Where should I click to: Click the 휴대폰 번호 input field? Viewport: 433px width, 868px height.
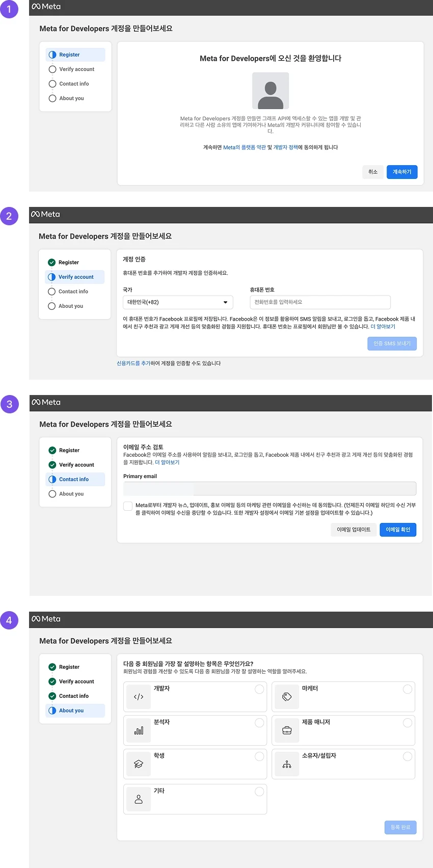pyautogui.click(x=320, y=302)
